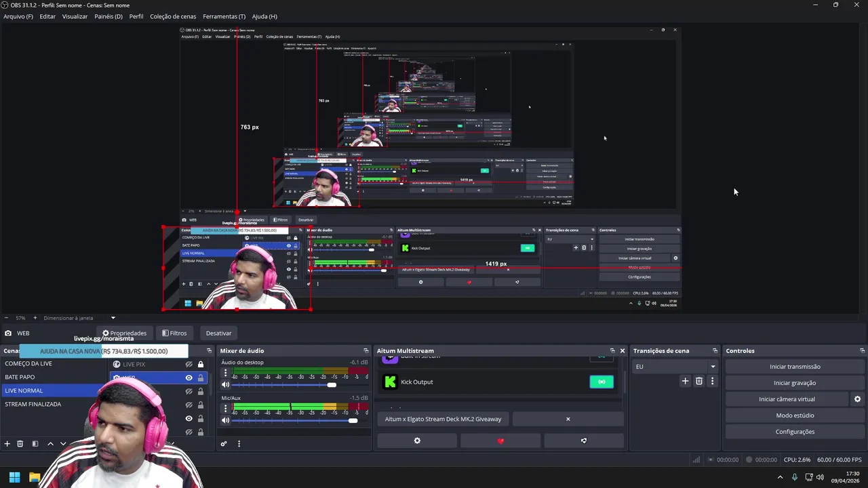This screenshot has width=868, height=488.
Task: Adjust Áudio do desktop volume slider
Action: tap(332, 385)
